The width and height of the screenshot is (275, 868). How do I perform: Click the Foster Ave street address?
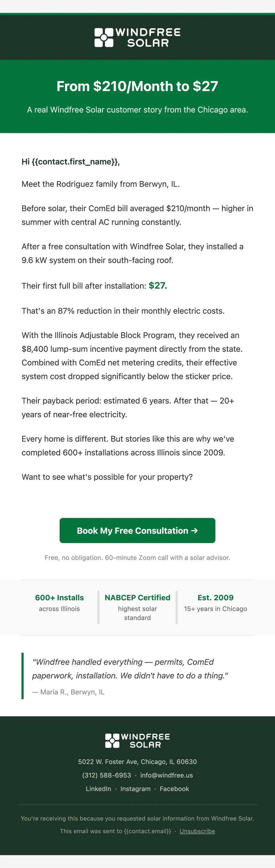[137, 761]
